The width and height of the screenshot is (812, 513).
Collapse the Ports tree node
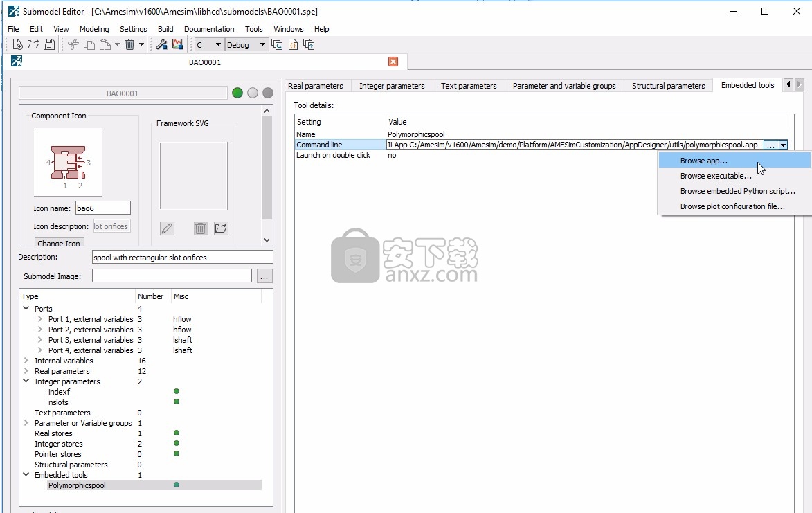tap(26, 309)
